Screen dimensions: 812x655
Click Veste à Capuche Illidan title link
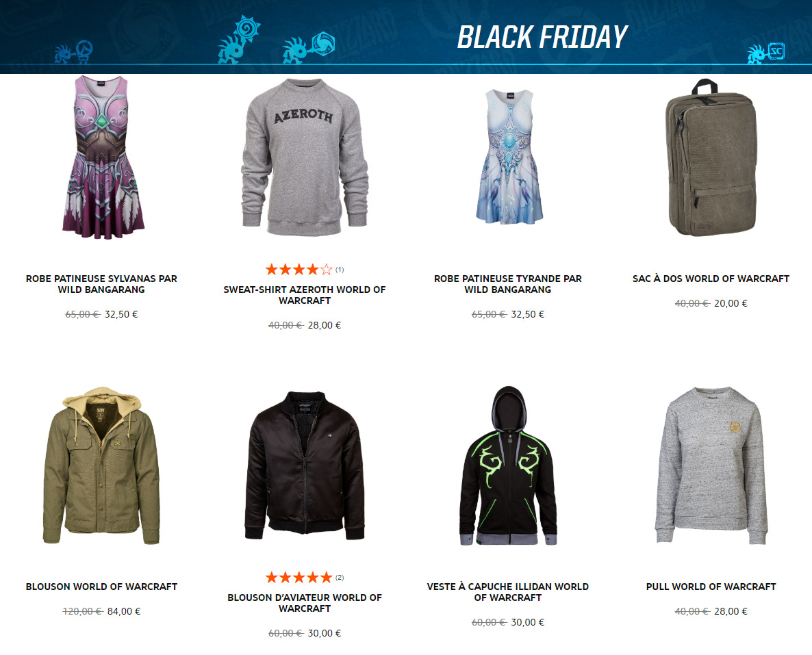508,592
